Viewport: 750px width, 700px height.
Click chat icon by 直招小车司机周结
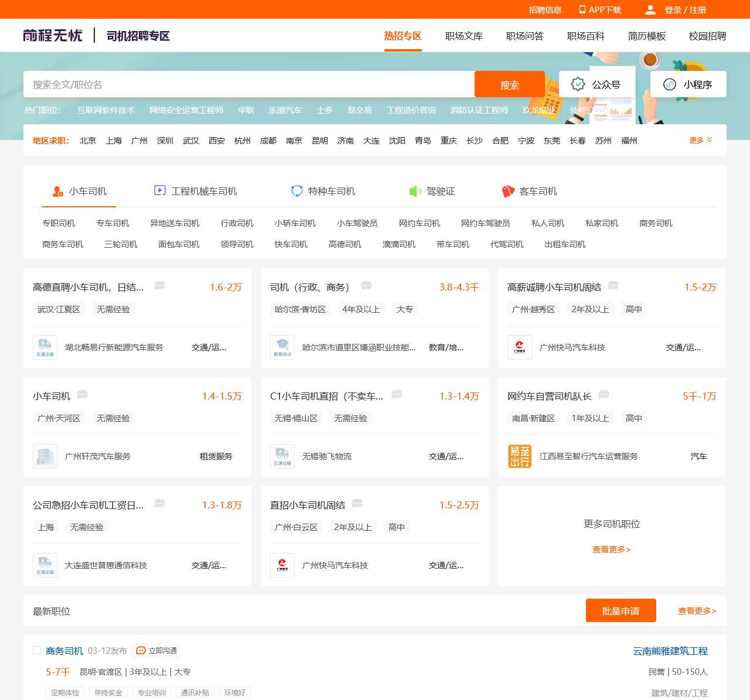(x=357, y=503)
